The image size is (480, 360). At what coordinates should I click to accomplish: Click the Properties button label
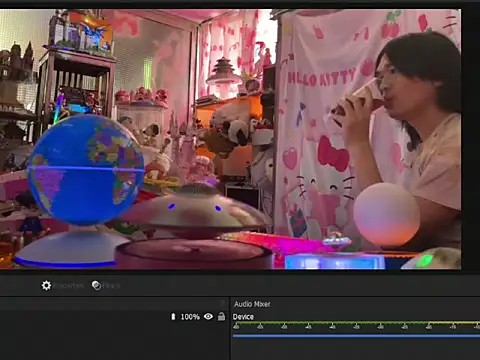(68, 286)
